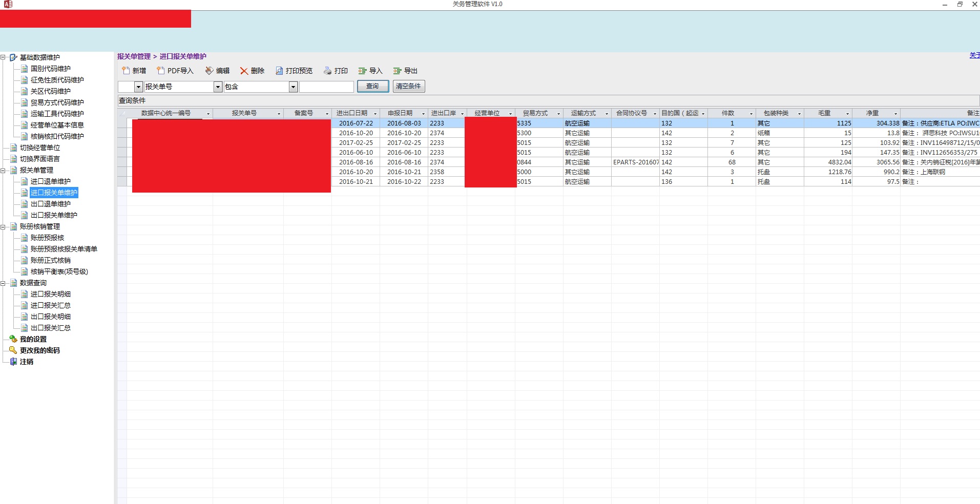Open 关区代码维护 tree item
980x504 pixels.
(x=50, y=91)
